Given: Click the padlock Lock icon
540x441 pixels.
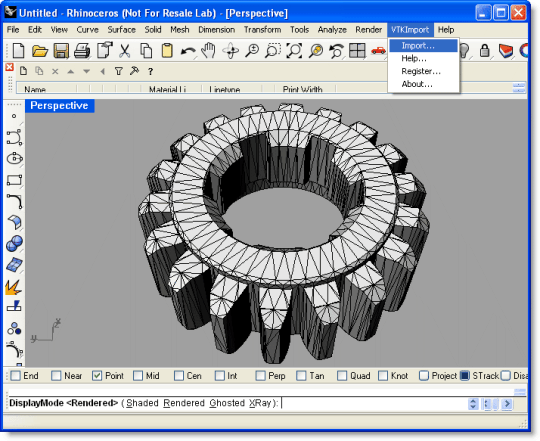Looking at the screenshot, I should 485,51.
